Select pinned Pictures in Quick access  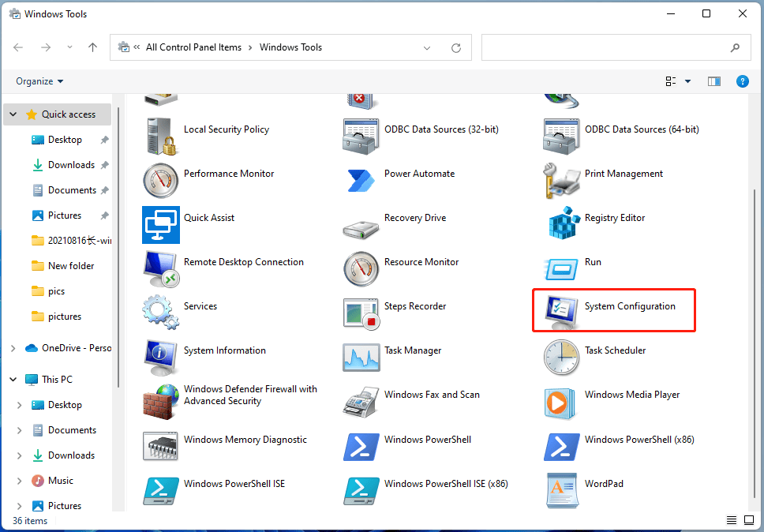pyautogui.click(x=64, y=215)
